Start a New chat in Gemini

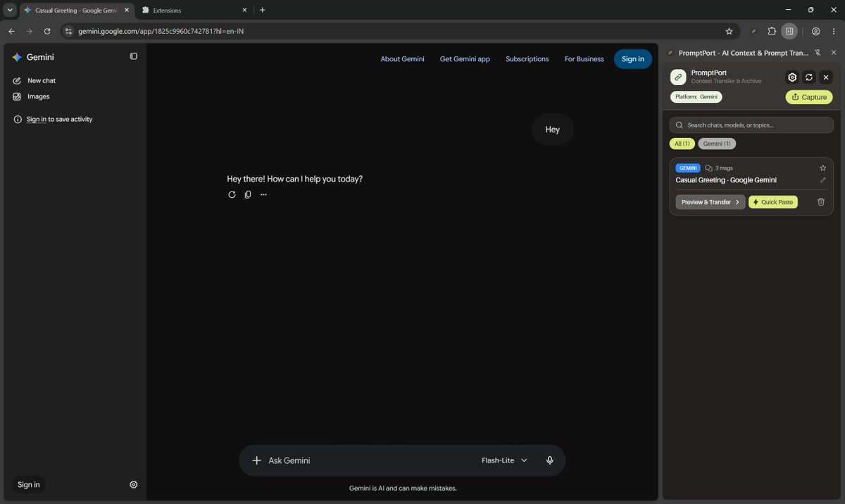point(35,80)
